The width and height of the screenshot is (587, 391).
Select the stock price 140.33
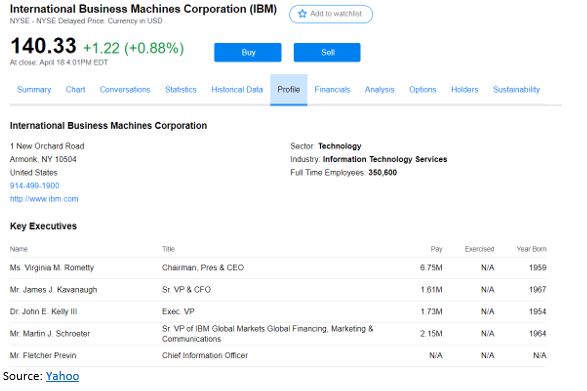pyautogui.click(x=43, y=46)
